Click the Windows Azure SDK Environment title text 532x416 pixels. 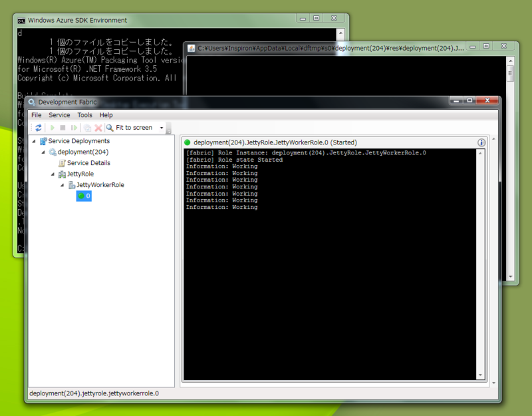[77, 21]
